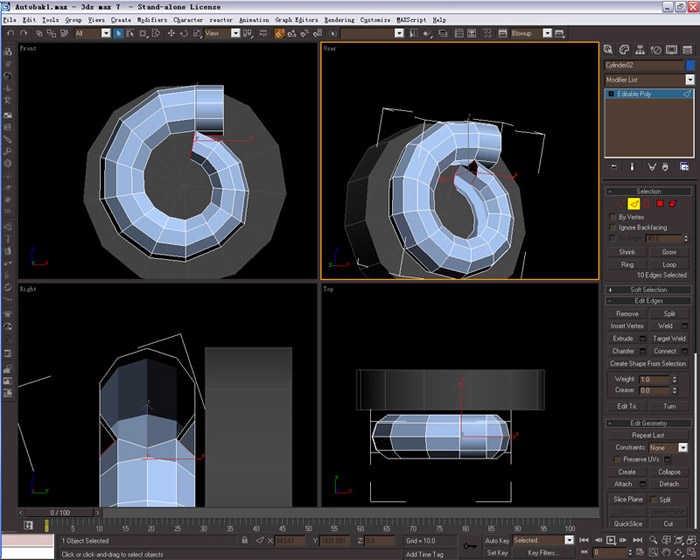Toggle Auto Key animation mode
This screenshot has height=560, width=700.
497,540
